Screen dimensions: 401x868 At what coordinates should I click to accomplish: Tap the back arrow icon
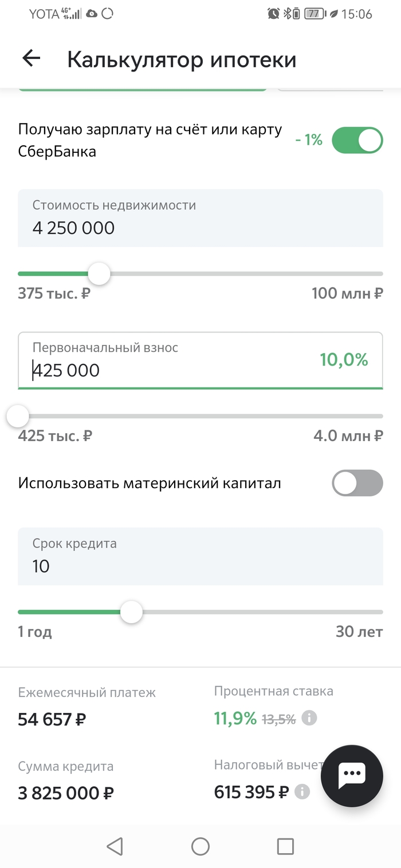click(x=32, y=58)
